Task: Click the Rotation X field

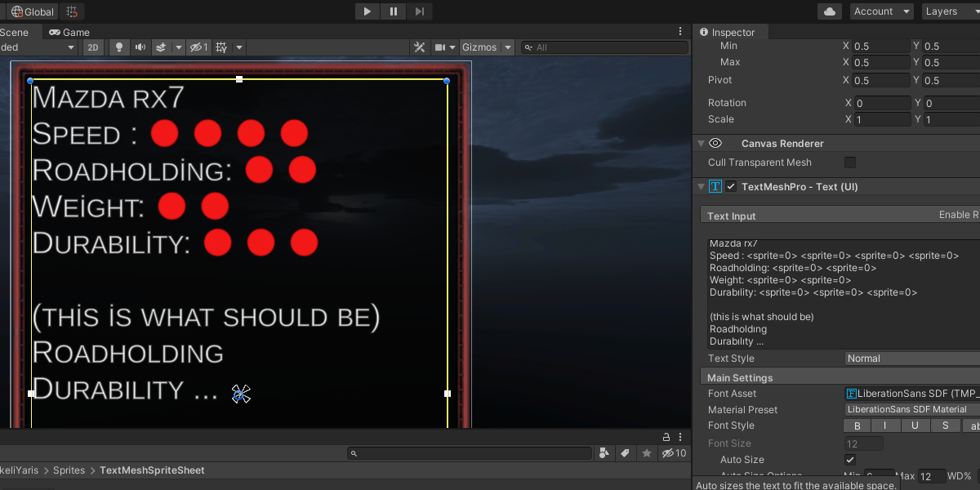Action: (x=880, y=104)
